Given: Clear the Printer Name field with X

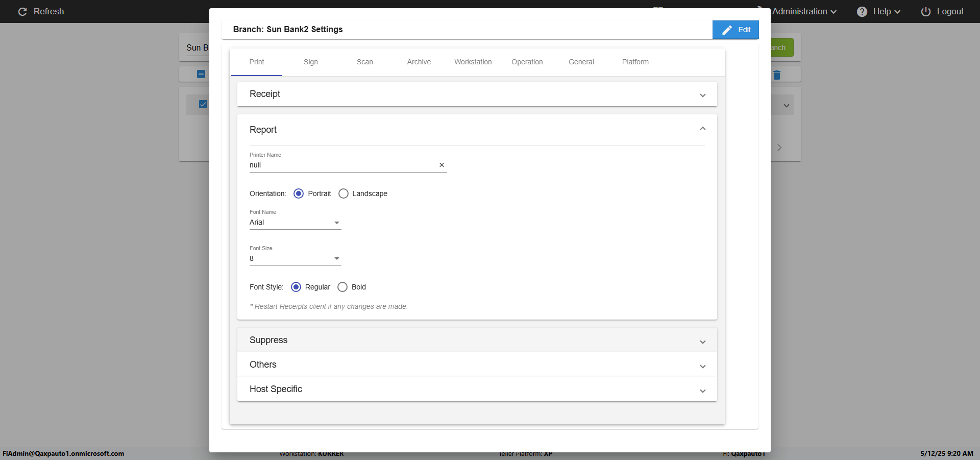Looking at the screenshot, I should pyautogui.click(x=442, y=165).
